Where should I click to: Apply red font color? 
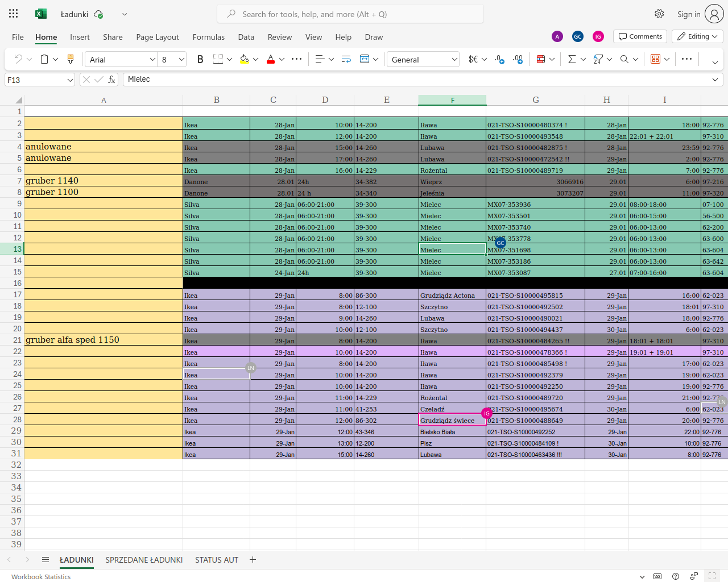(271, 59)
